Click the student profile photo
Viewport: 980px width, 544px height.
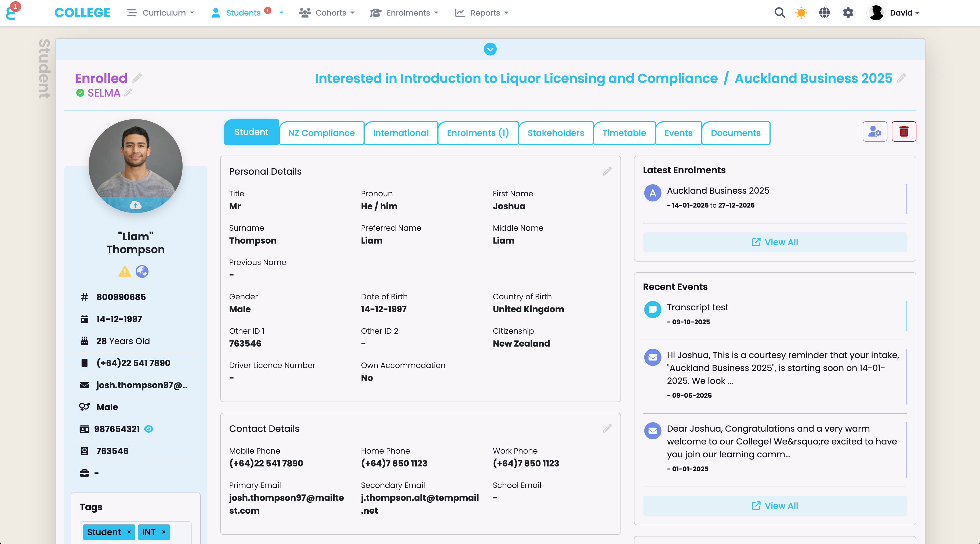click(135, 160)
